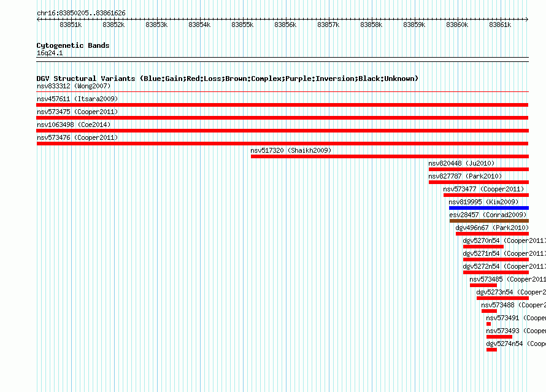The width and height of the screenshot is (546, 392).
Task: Select the nsv573477 red bar
Action: (x=486, y=195)
